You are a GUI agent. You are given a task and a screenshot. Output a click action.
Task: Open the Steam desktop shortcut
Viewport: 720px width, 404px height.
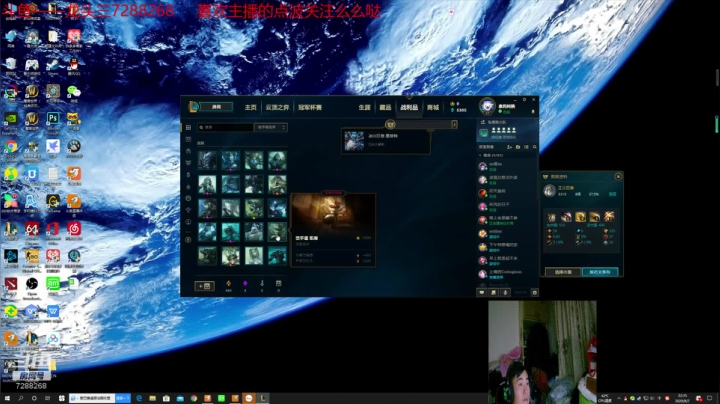click(53, 67)
